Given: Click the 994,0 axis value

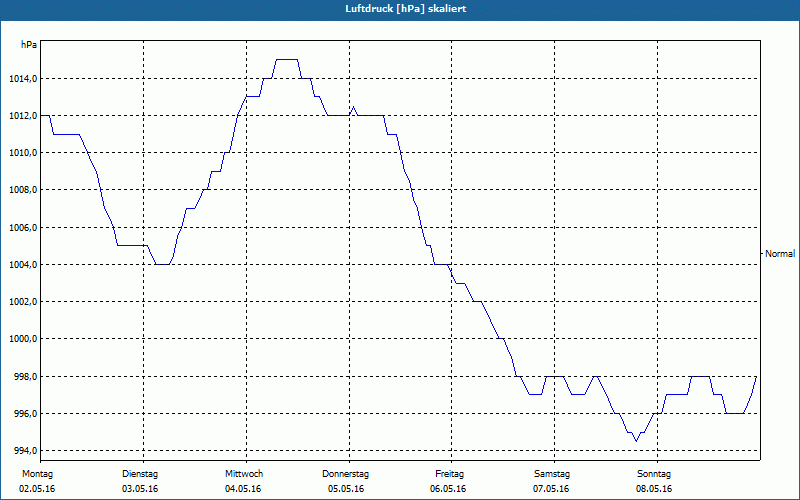Looking at the screenshot, I should click(25, 451).
